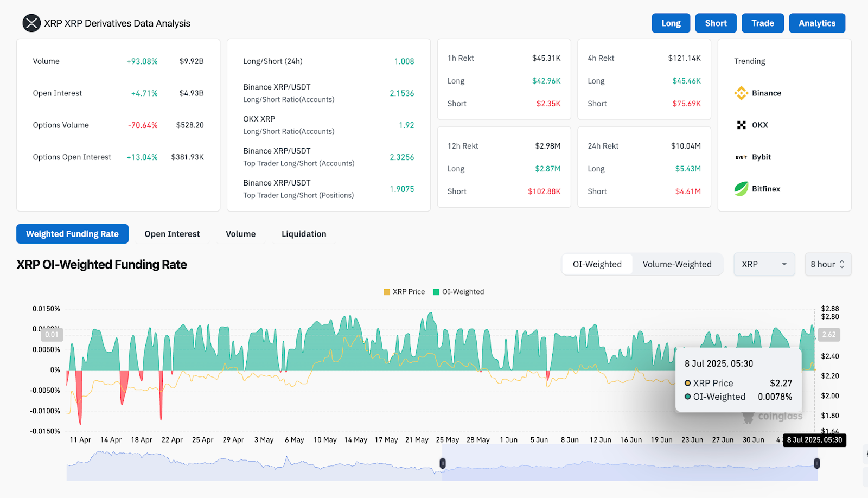Toggle the green OI-Weighted legend series

tap(436, 292)
